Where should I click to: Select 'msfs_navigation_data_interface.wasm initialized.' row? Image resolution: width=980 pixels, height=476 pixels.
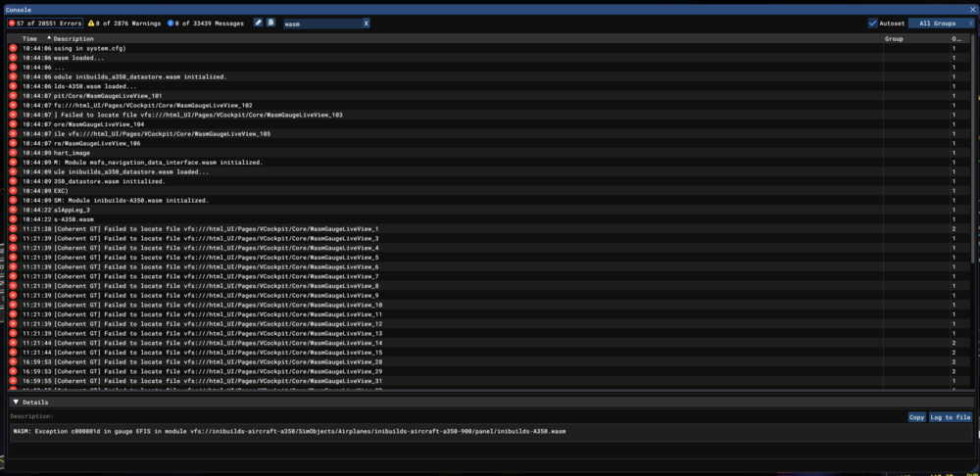[487, 163]
